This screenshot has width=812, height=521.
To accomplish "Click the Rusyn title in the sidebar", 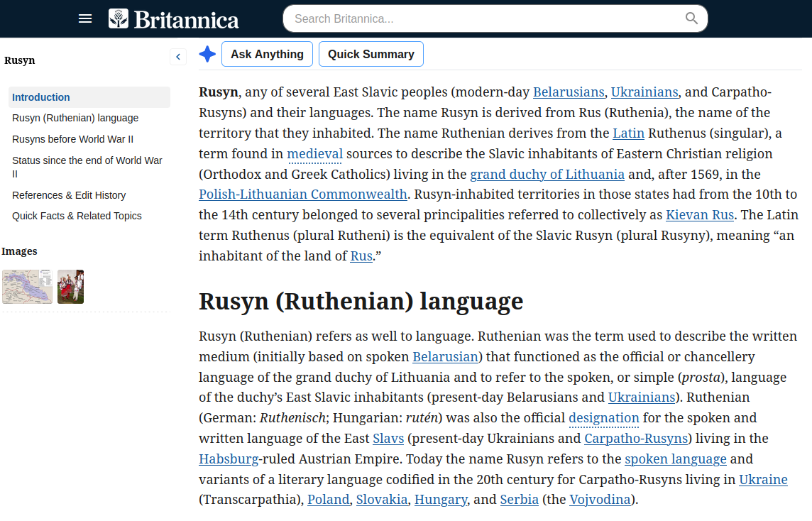I will (x=20, y=60).
